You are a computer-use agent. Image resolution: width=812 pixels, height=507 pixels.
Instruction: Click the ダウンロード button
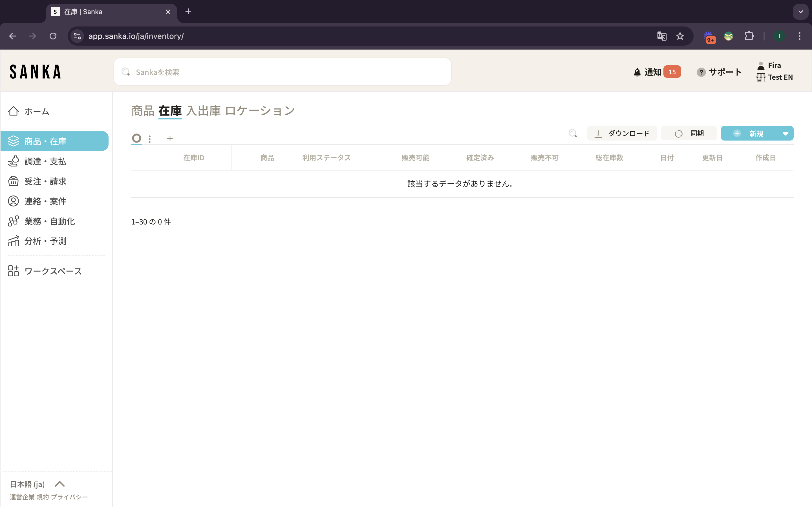(622, 134)
